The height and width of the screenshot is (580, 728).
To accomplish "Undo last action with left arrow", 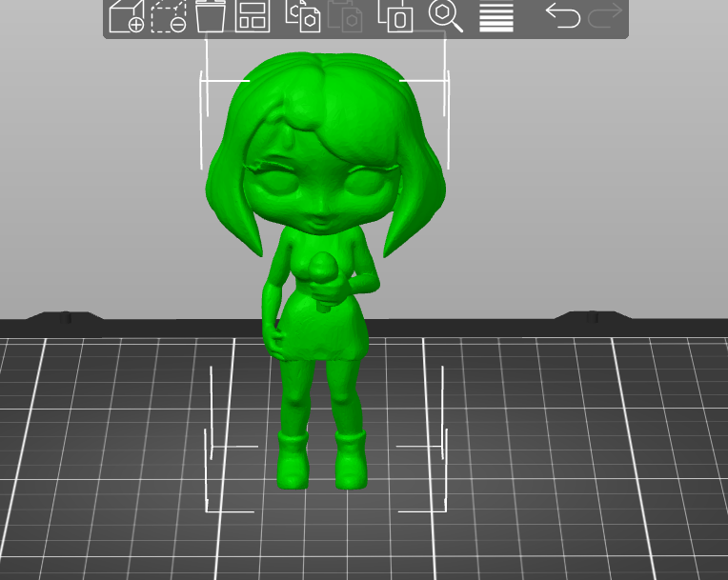I will [x=563, y=15].
